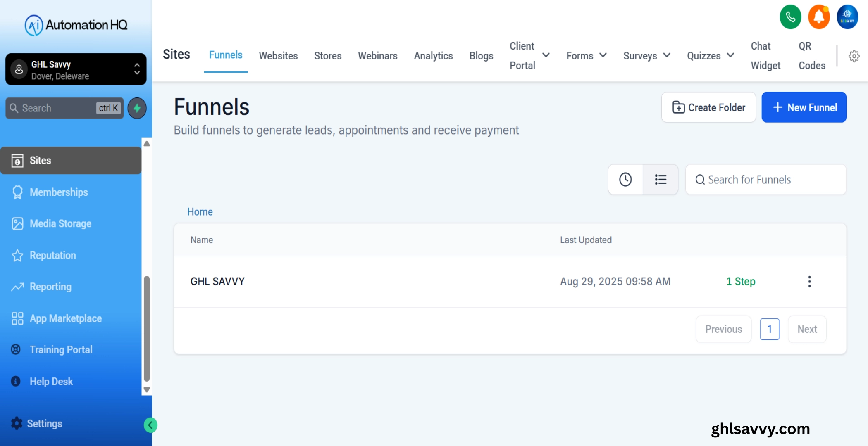Click the New Funnel button
Image resolution: width=868 pixels, height=446 pixels.
click(804, 107)
